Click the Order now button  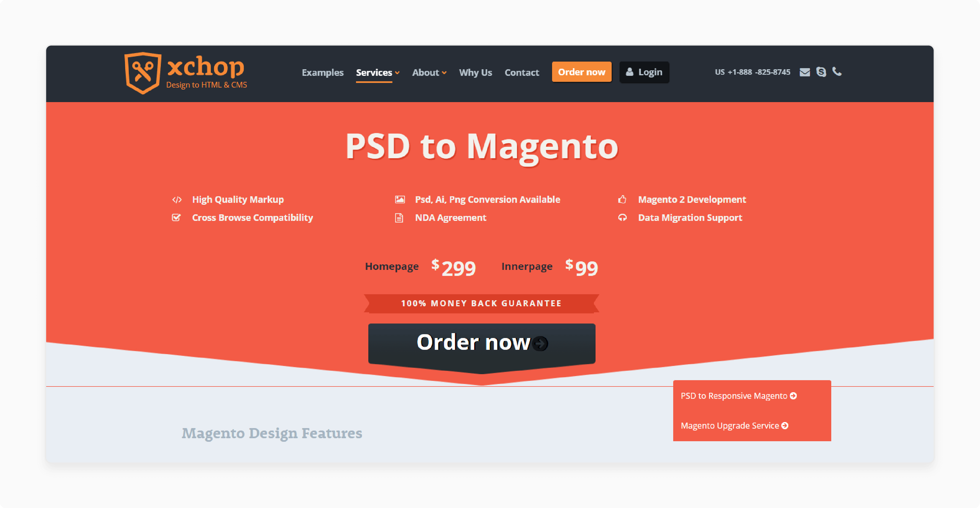(481, 342)
